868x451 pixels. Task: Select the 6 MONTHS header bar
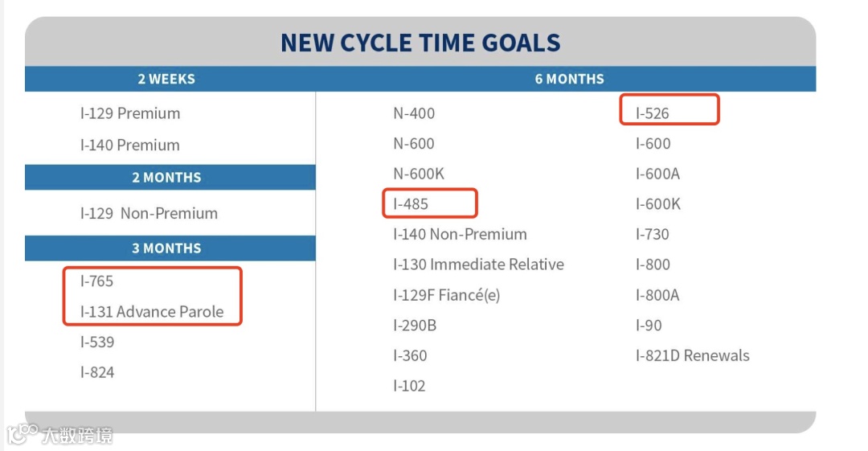pyautogui.click(x=566, y=79)
